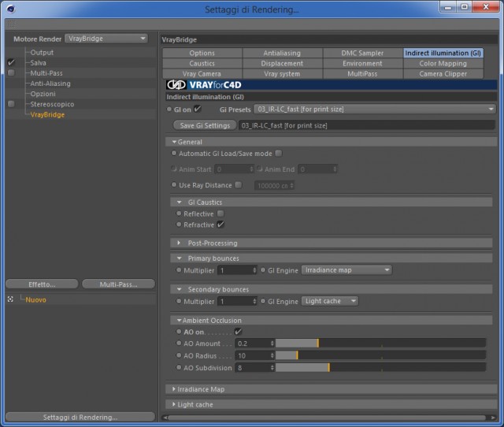Click the bottom Settaggi di Rendering... button
504x427 pixels.
(x=80, y=417)
